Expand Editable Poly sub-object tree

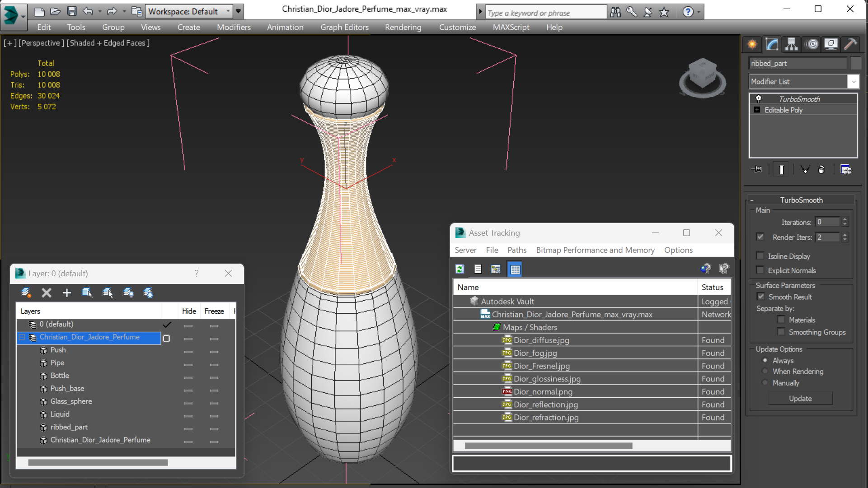click(757, 110)
